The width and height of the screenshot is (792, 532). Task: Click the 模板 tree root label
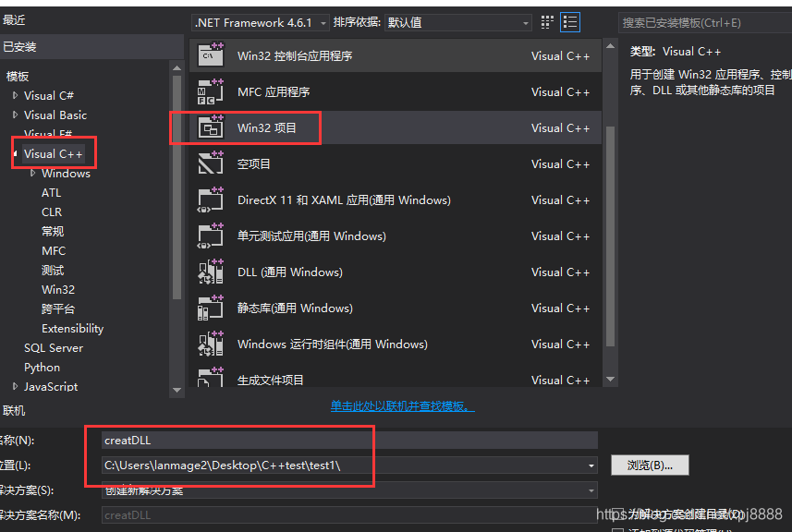[18, 77]
